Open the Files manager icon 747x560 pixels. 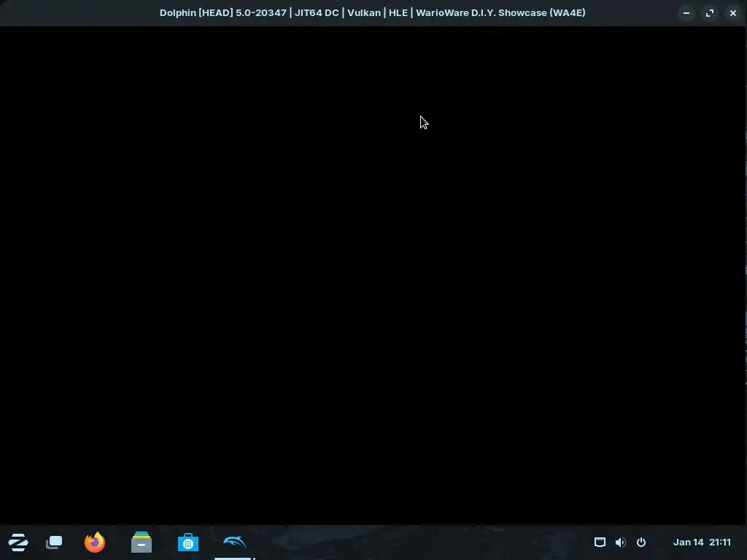click(141, 542)
